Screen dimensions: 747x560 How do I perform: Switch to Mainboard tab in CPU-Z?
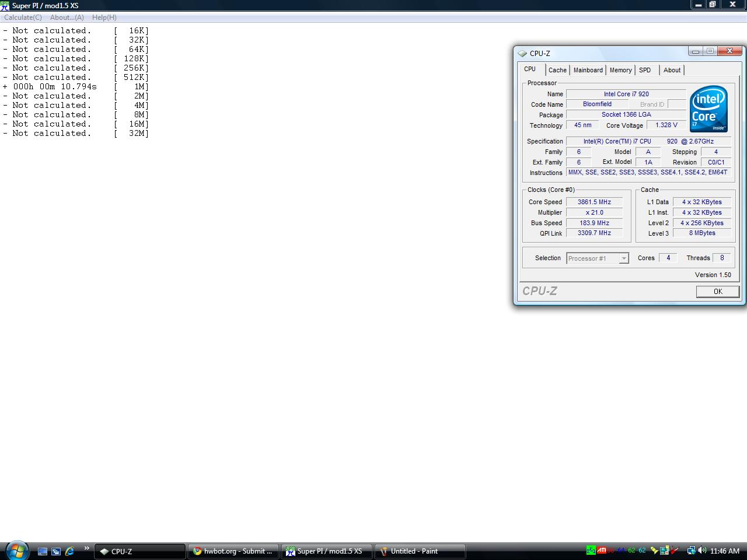click(x=588, y=70)
